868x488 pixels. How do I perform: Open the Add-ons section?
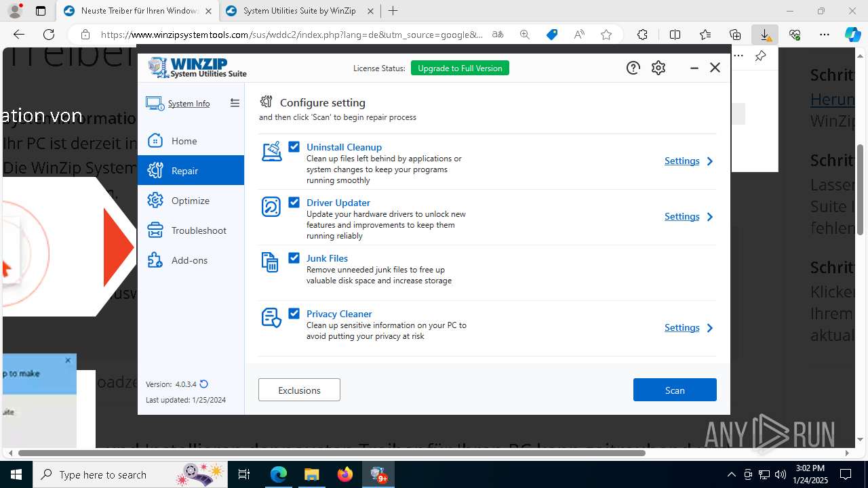pyautogui.click(x=191, y=260)
